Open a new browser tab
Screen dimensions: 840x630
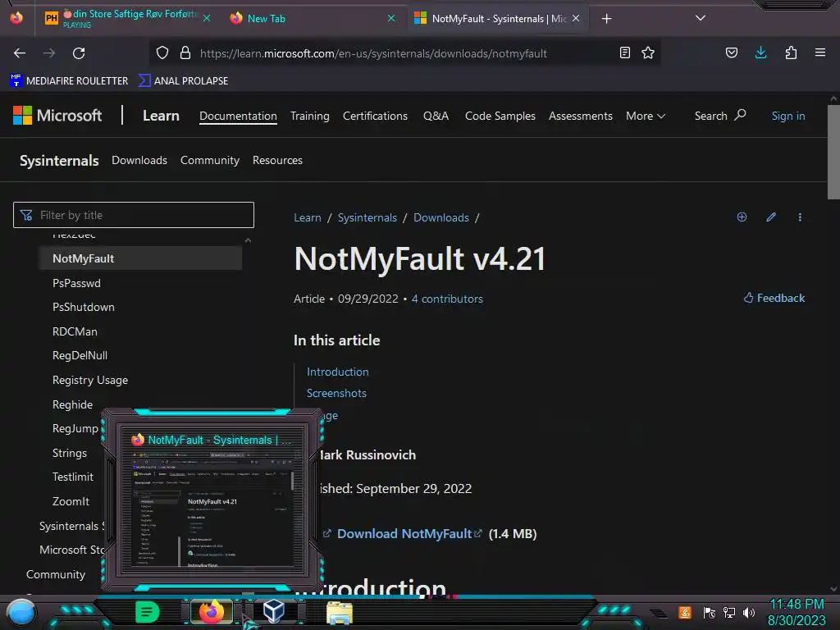(x=606, y=19)
